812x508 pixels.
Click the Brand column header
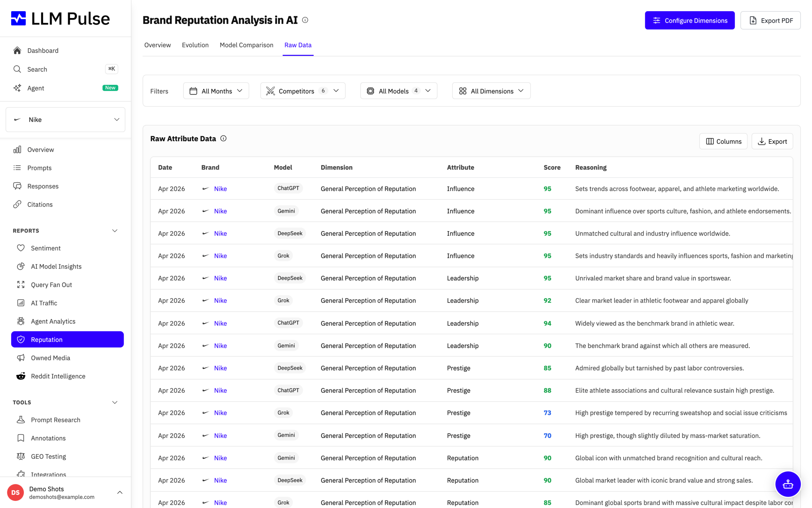[x=210, y=167]
